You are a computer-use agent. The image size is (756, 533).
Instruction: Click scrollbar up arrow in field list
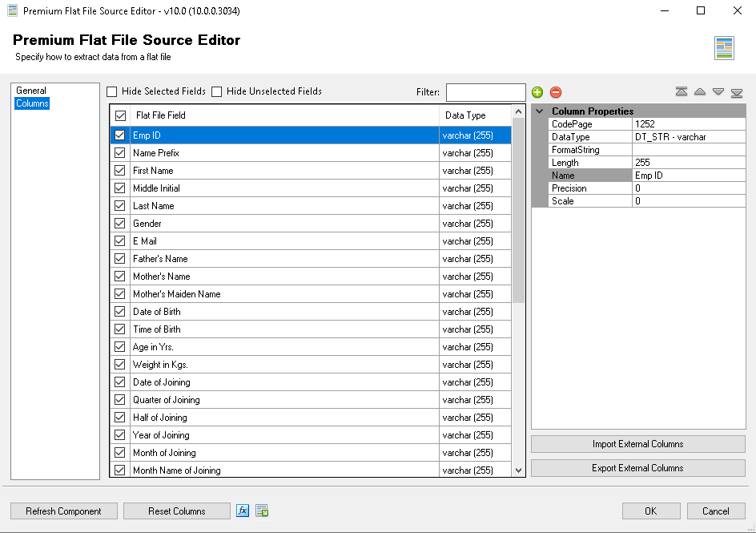[x=518, y=112]
